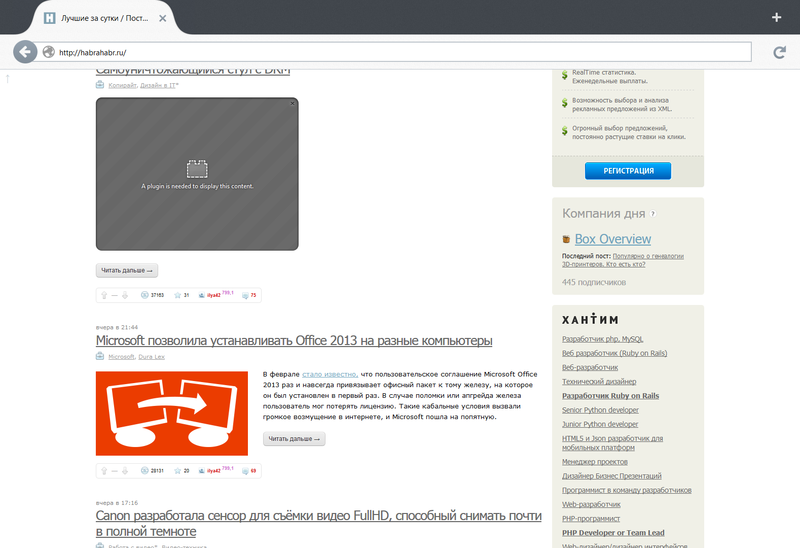Click author icon beside ilya42 in DRM post
This screenshot has height=548, width=800.
coord(202,295)
